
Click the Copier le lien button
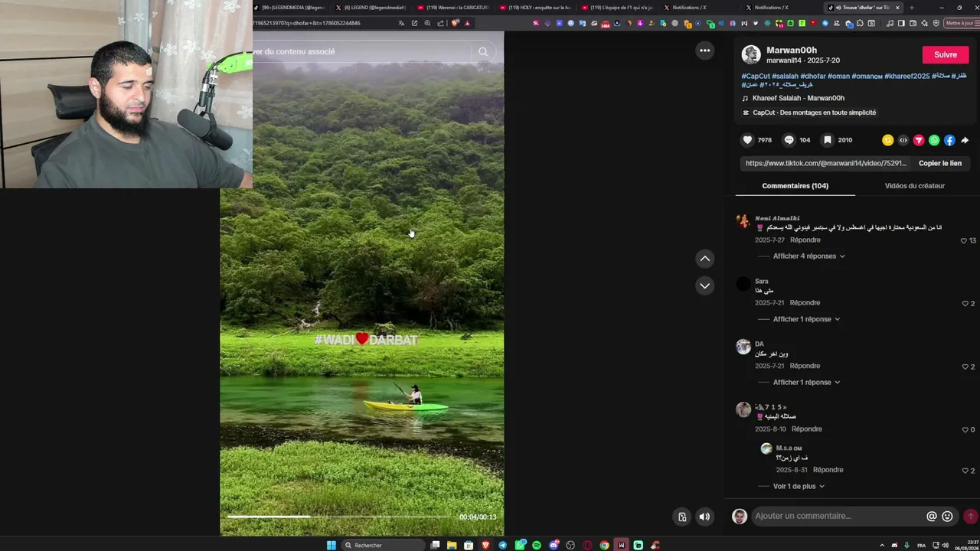click(x=940, y=163)
